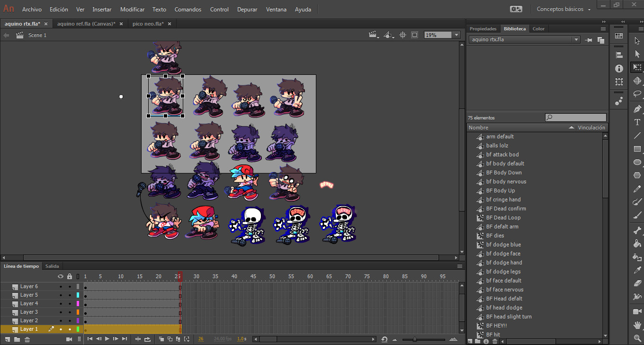Viewport: 644px width, 345px height.
Task: Click the timeline zoom slider handle
Action: point(415,339)
